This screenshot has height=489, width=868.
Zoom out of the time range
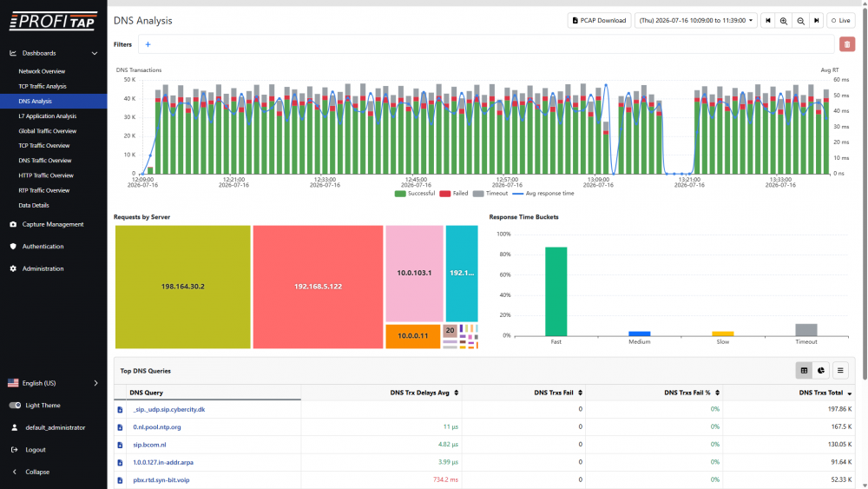coord(800,21)
